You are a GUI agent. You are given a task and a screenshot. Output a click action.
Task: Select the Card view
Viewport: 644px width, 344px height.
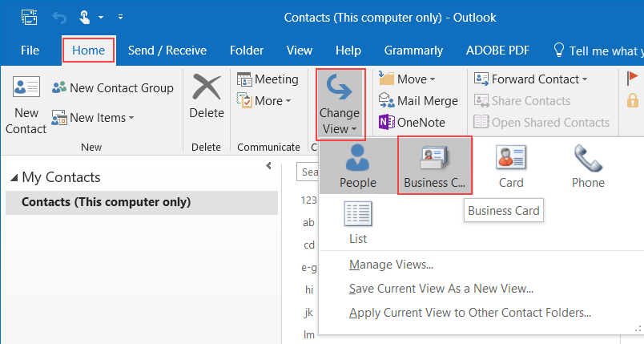click(511, 166)
